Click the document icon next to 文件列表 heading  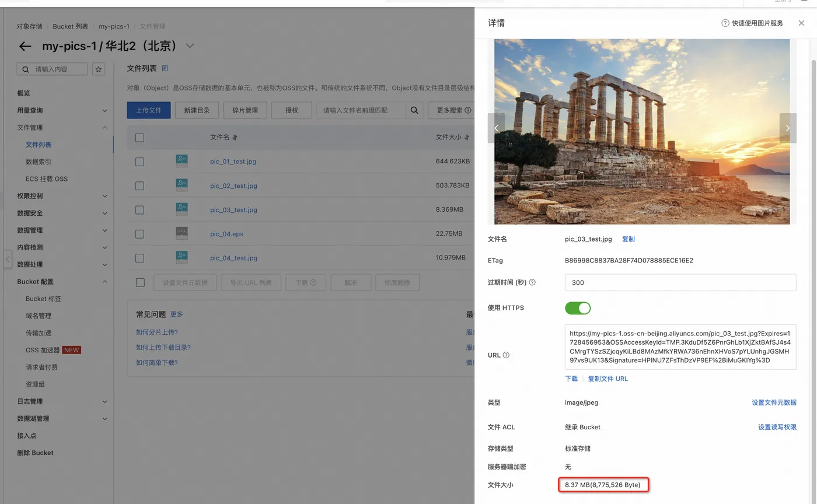coord(165,68)
